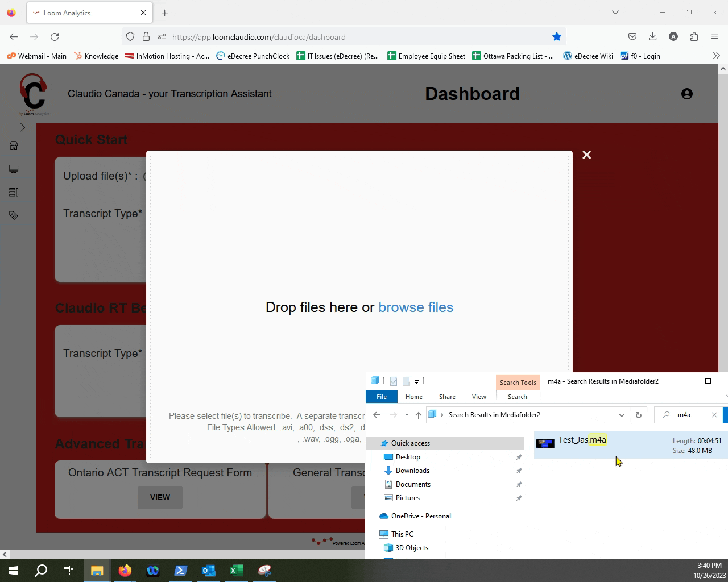728x582 pixels.
Task: Refresh the File Explorer search results
Action: tap(639, 415)
